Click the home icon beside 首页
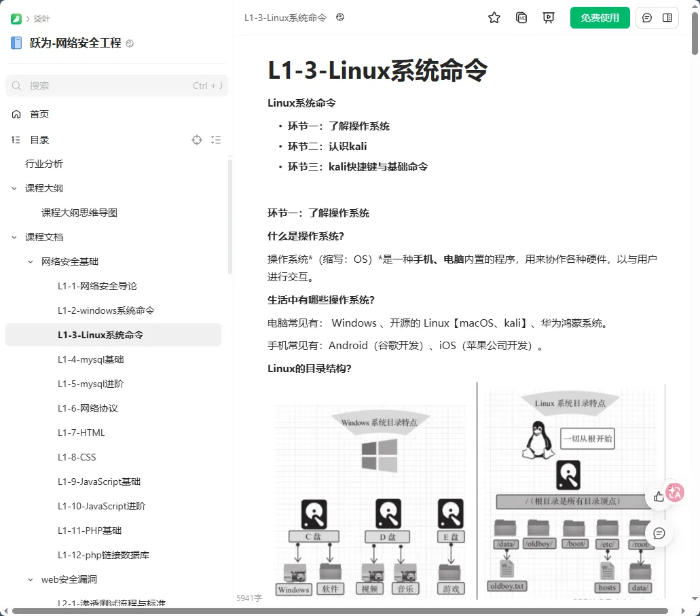 (x=16, y=114)
